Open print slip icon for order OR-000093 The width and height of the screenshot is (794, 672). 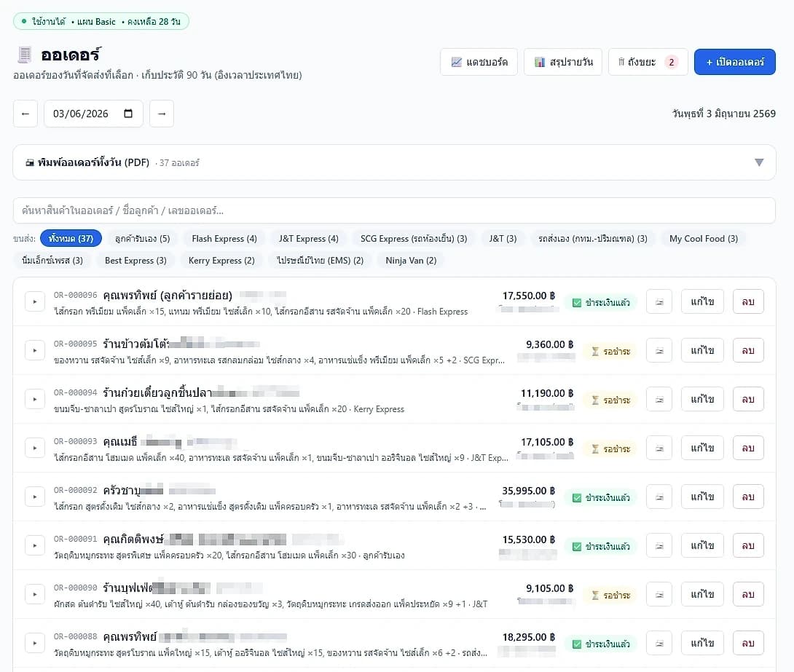659,448
